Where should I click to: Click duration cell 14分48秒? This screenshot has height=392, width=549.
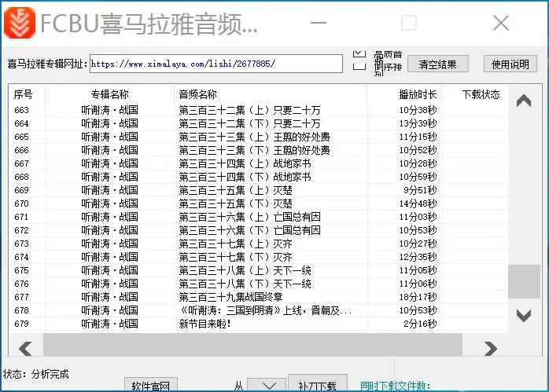418,203
